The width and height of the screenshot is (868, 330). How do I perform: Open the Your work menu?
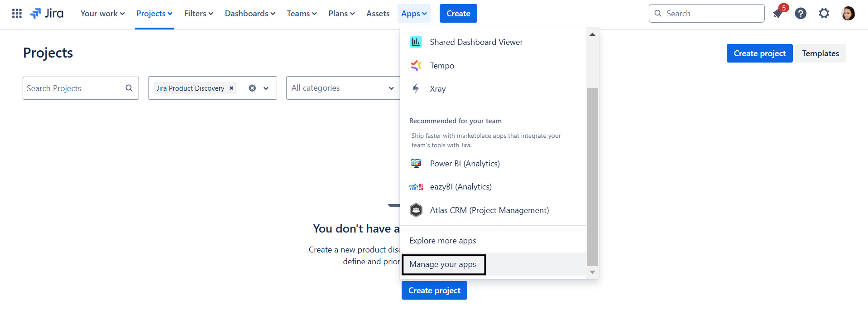pyautogui.click(x=102, y=14)
